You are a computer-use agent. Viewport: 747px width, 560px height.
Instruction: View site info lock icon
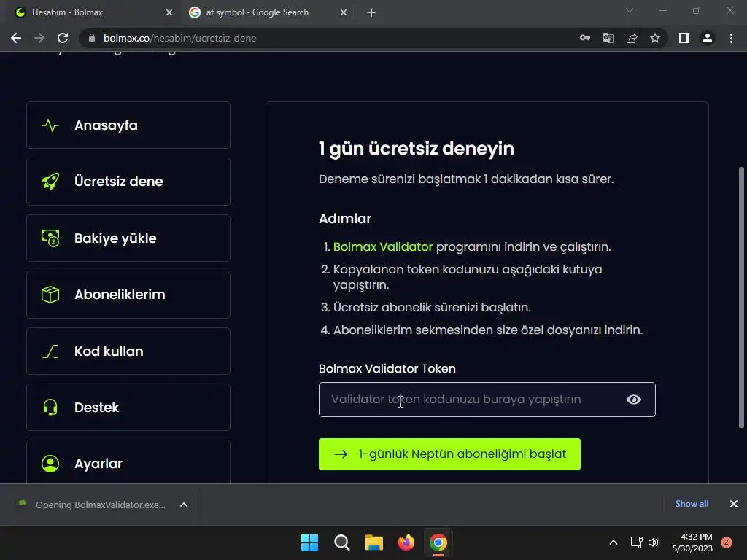(92, 38)
